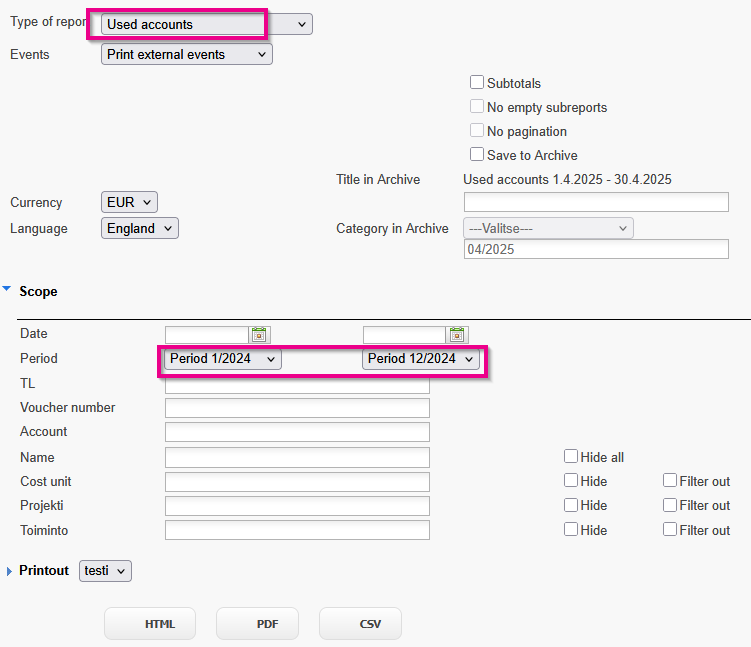Enable the Subtotals checkbox
This screenshot has width=751, height=647.
tap(477, 82)
